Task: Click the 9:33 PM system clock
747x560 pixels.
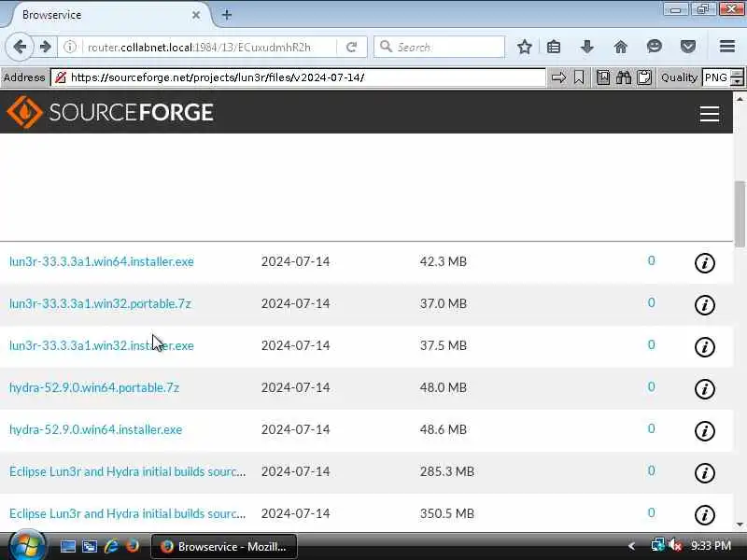Action: pyautogui.click(x=711, y=546)
